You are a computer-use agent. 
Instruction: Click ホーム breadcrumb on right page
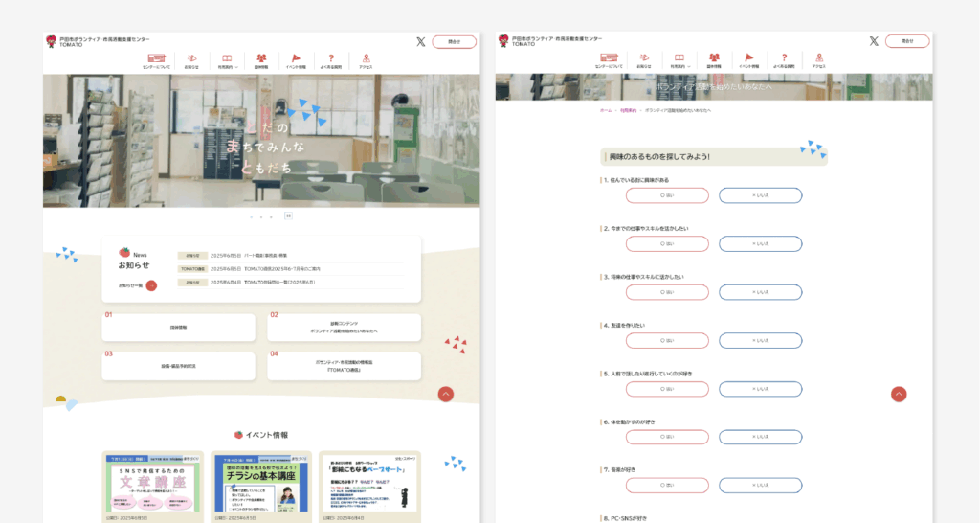pos(606,110)
